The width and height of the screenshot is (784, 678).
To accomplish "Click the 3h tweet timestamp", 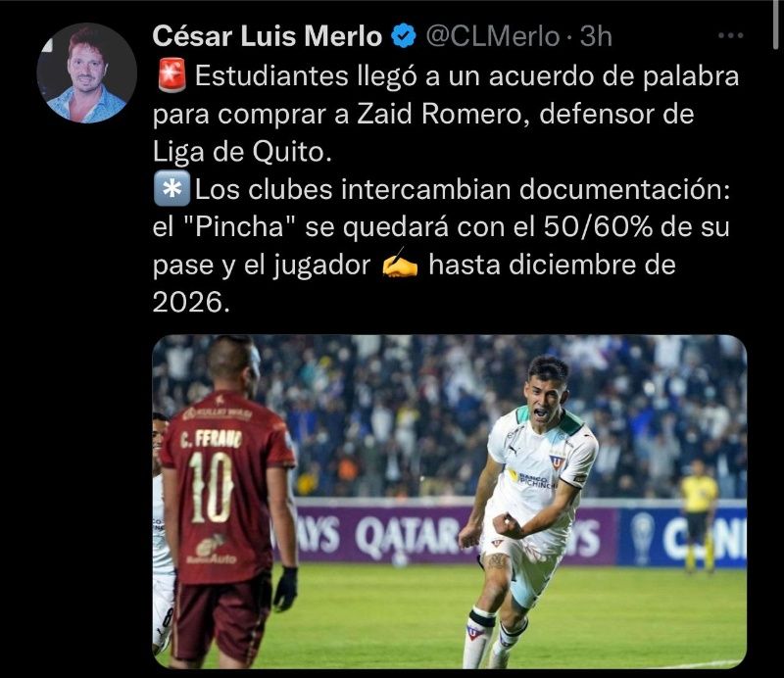I will click(597, 36).
